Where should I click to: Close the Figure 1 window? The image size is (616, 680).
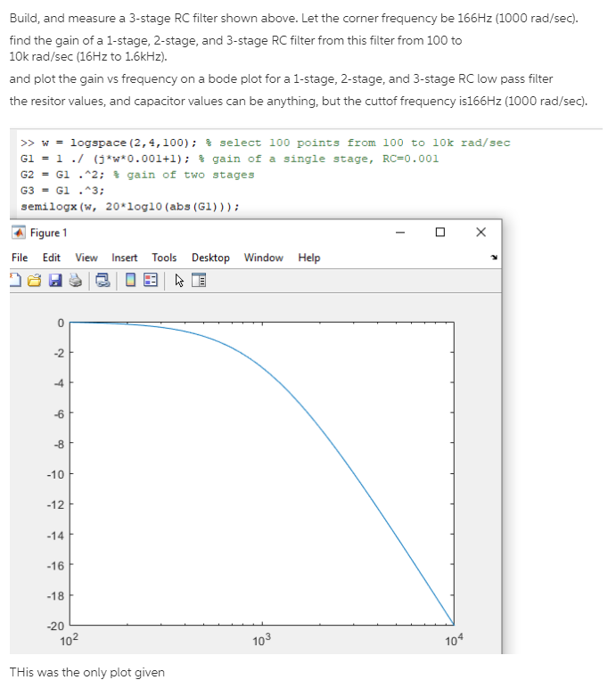[480, 232]
